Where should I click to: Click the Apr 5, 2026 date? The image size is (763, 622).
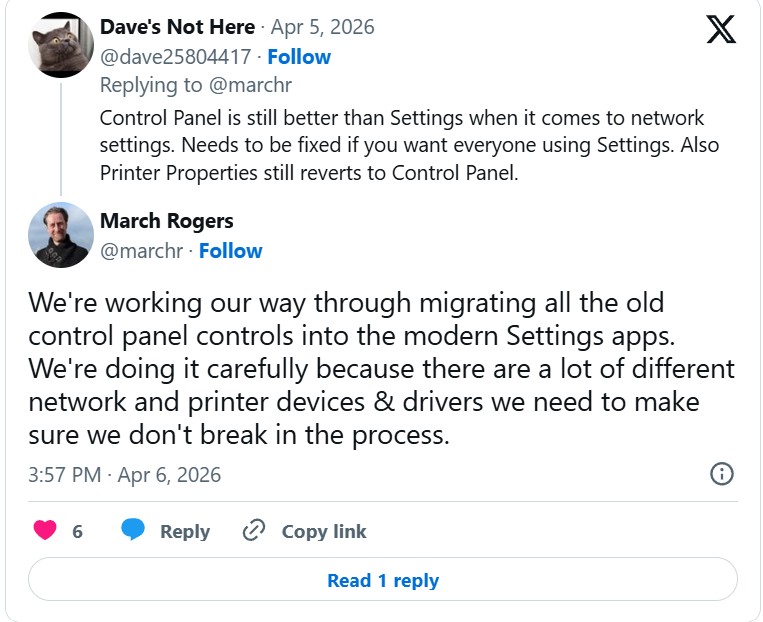click(x=322, y=27)
